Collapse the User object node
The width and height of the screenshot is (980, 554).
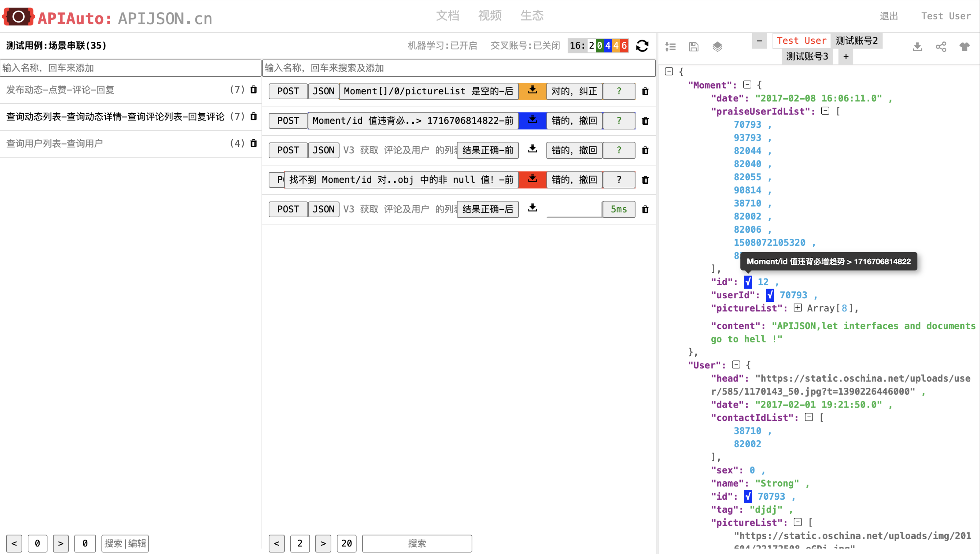736,365
